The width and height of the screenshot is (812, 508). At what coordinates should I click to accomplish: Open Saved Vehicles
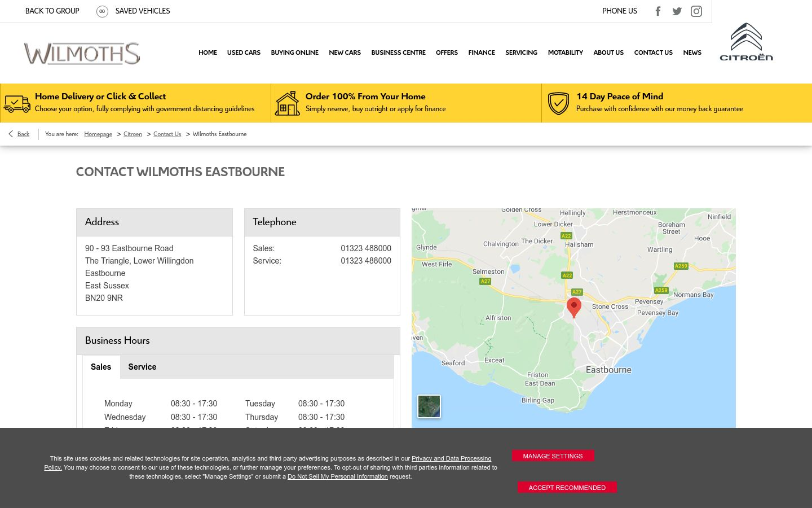(143, 11)
